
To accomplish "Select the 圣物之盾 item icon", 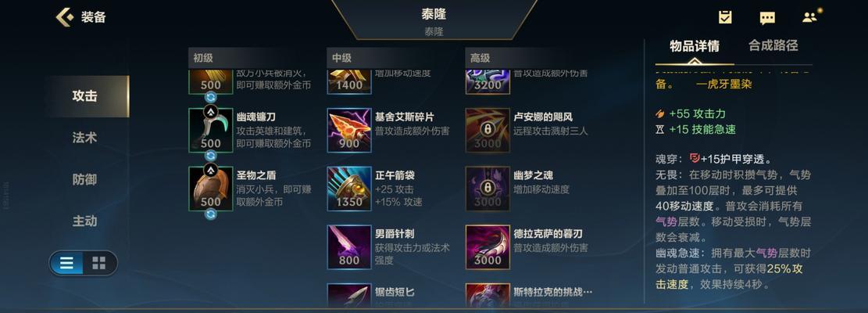I will click(211, 189).
